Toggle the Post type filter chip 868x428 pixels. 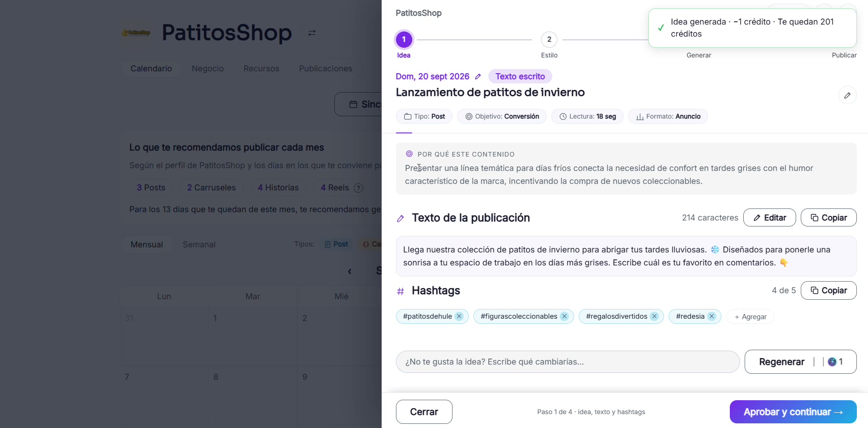[x=337, y=244]
